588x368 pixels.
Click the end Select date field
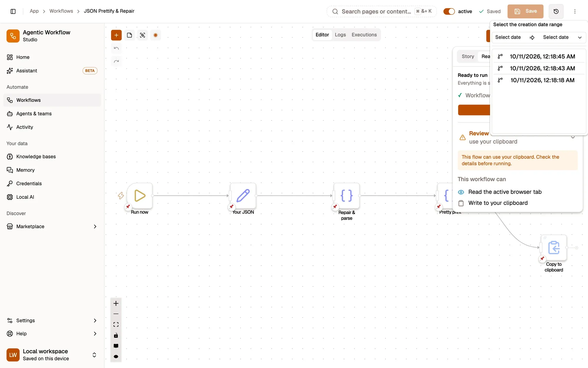[556, 37]
